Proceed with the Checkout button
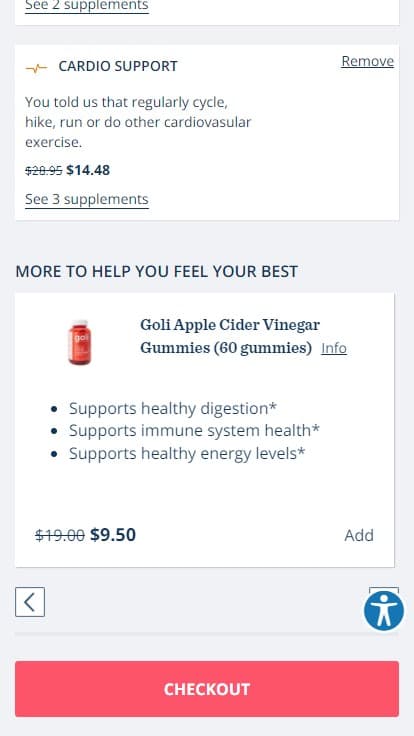The image size is (414, 736). (207, 689)
